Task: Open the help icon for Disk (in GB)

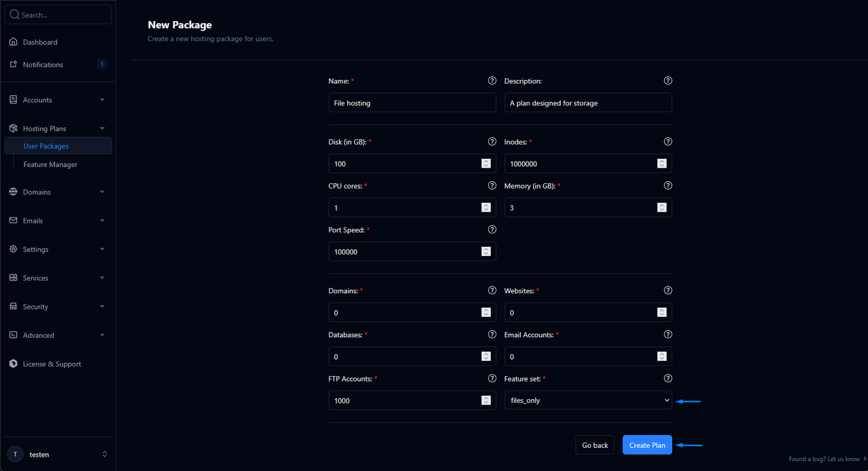Action: click(492, 142)
